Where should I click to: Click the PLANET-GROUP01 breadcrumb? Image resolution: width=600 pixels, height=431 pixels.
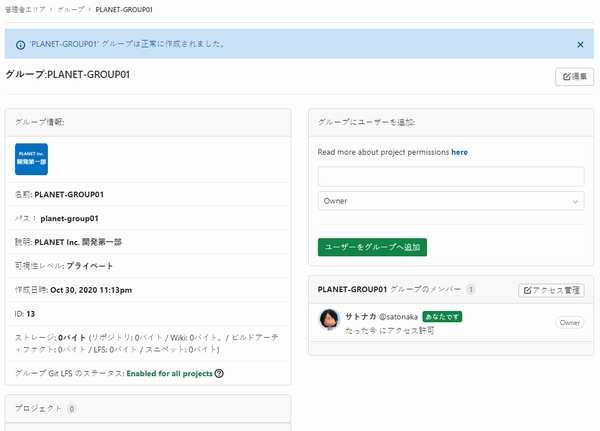(124, 10)
